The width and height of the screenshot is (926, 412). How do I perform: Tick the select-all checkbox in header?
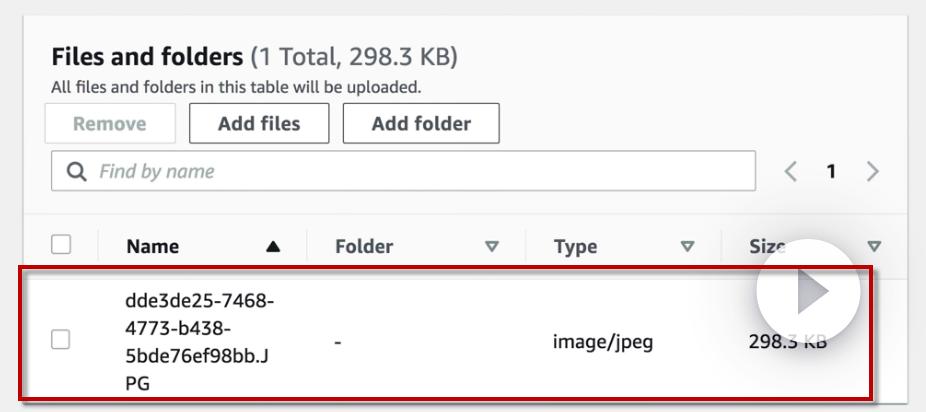[63, 246]
